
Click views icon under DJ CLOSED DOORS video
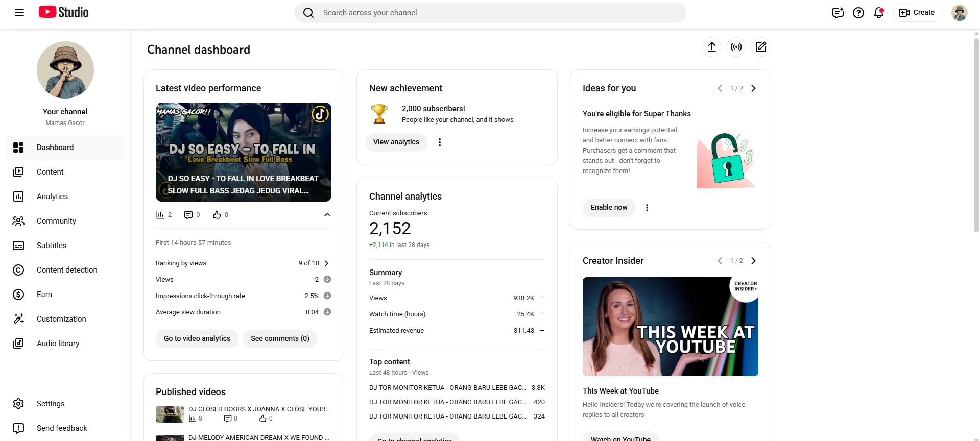click(x=193, y=419)
